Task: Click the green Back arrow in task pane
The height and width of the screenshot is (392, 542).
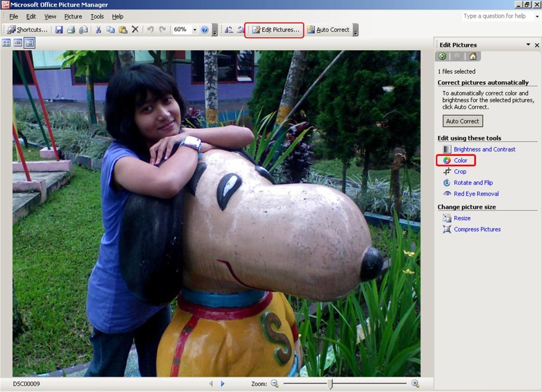Action: tap(442, 56)
